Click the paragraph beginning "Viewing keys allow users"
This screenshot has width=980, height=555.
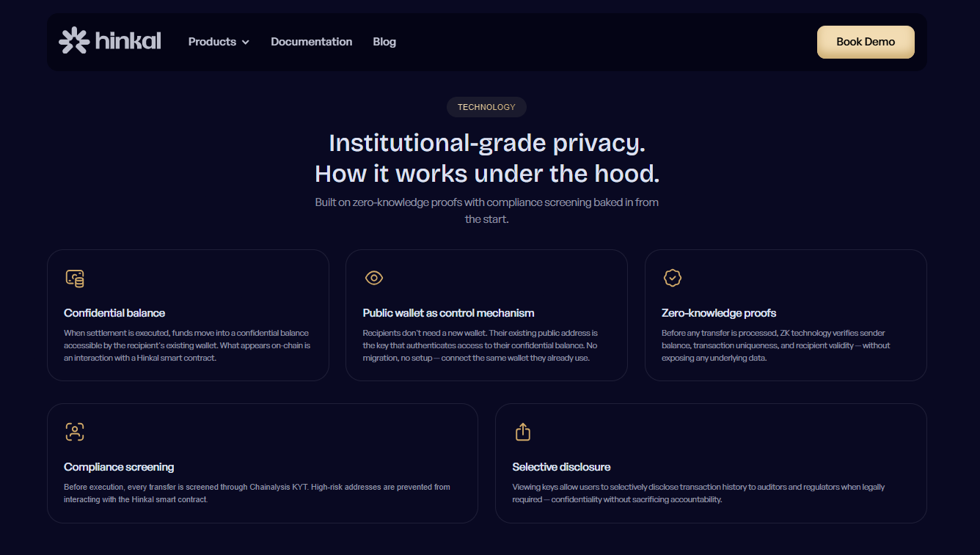(698, 493)
